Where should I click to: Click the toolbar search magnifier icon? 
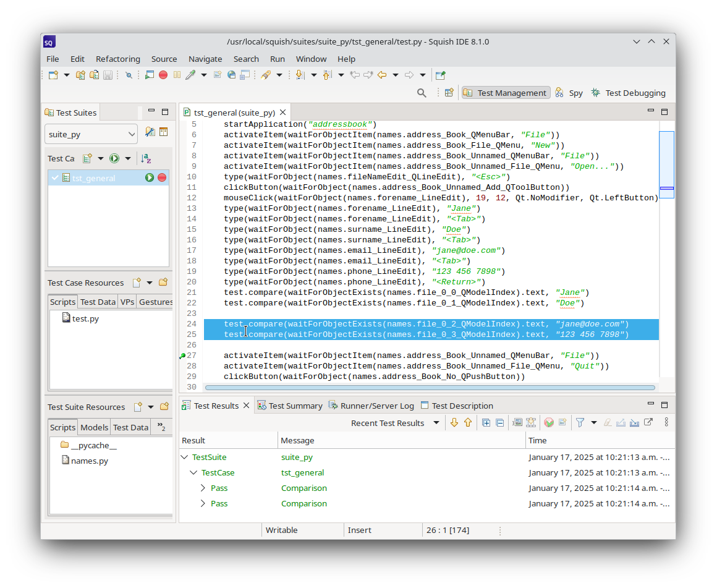tap(422, 93)
